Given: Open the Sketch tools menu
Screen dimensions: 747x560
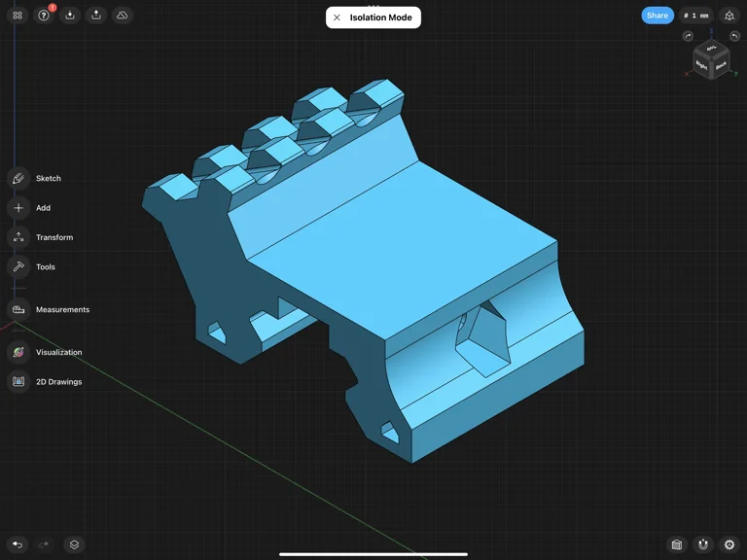Looking at the screenshot, I should click(x=18, y=179).
